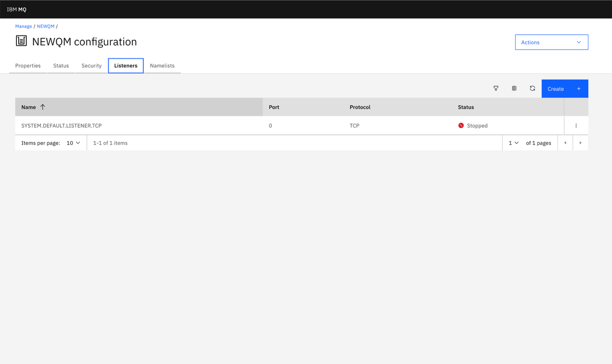Select the Listeners tab

[x=126, y=66]
